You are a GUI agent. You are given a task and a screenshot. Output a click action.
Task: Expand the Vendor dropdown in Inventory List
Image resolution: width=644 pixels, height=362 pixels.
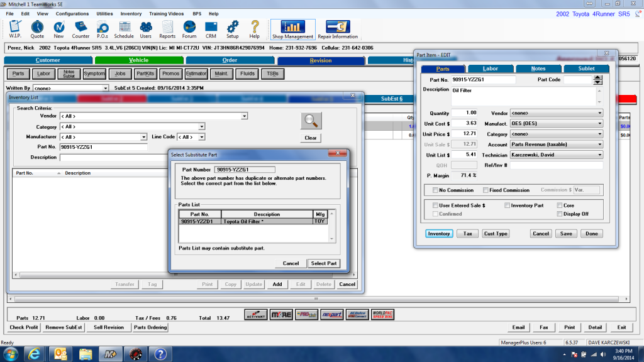pos(245,116)
